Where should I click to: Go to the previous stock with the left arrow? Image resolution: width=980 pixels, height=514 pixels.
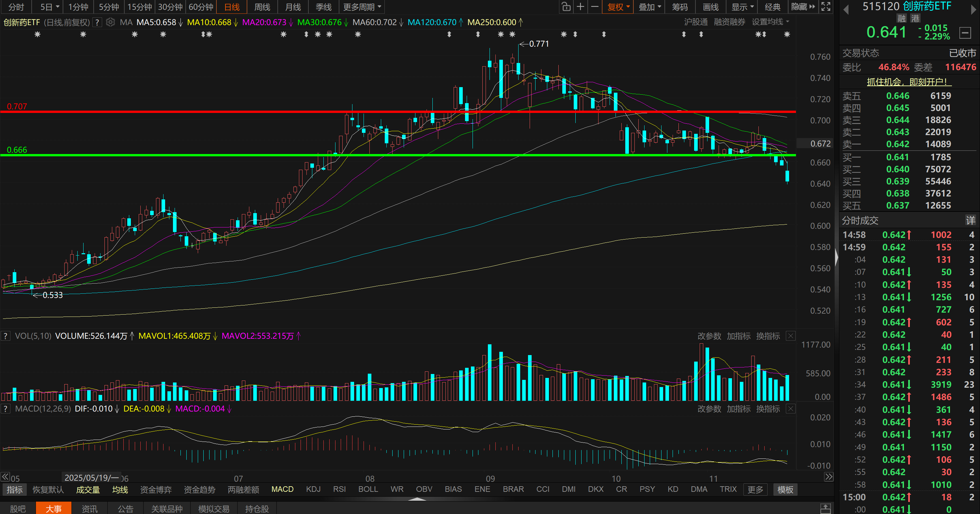tap(846, 10)
